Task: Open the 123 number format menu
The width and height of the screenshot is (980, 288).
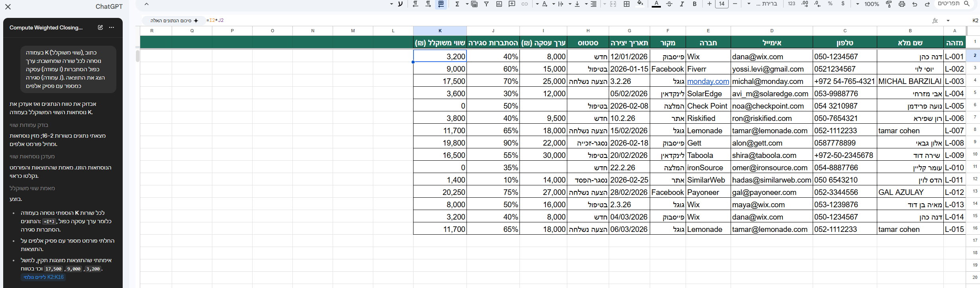Action: 792,4
